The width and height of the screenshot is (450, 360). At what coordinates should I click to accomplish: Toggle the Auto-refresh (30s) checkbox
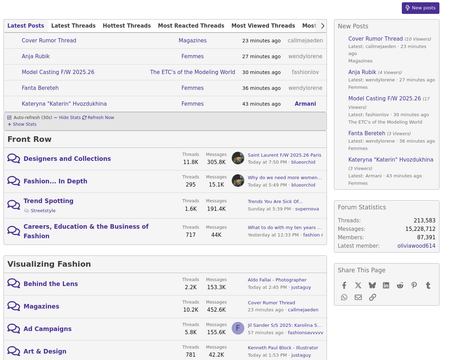pos(9,118)
